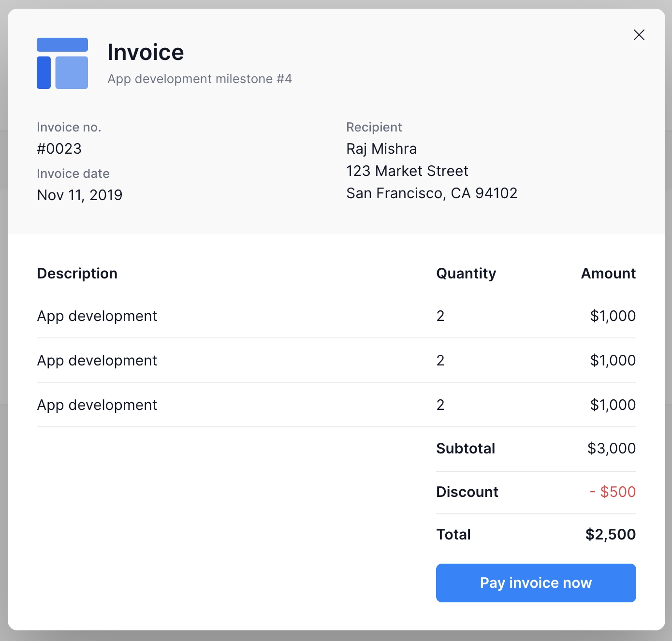Click the Amount column header
Image resolution: width=672 pixels, height=641 pixels.
(608, 273)
